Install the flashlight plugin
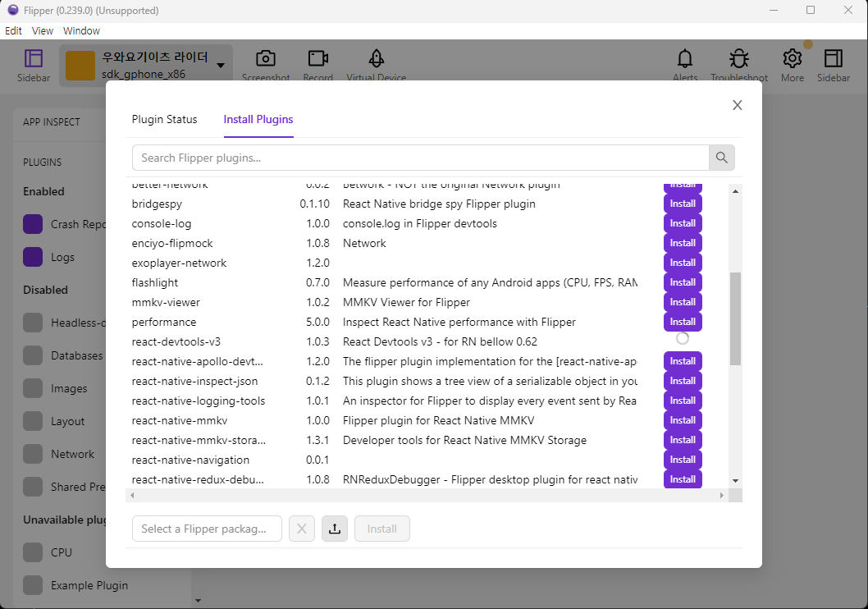Screen dimensions: 868x609 pyautogui.click(x=683, y=282)
